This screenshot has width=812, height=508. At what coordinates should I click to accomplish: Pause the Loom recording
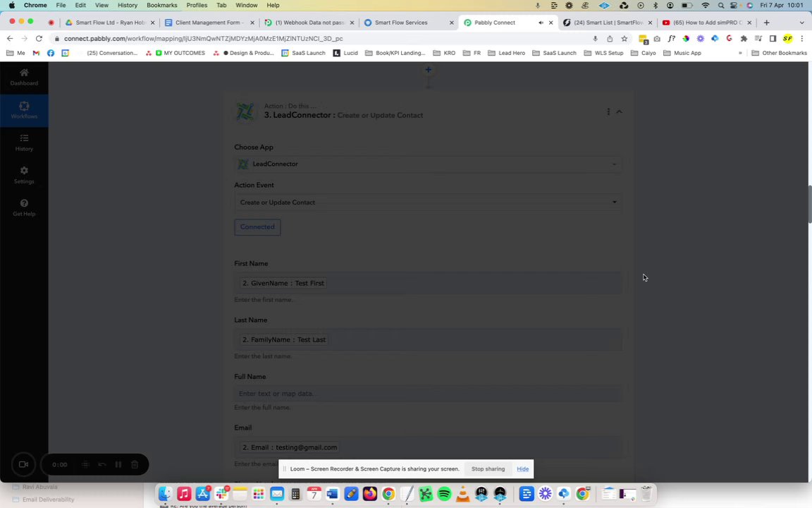118,464
